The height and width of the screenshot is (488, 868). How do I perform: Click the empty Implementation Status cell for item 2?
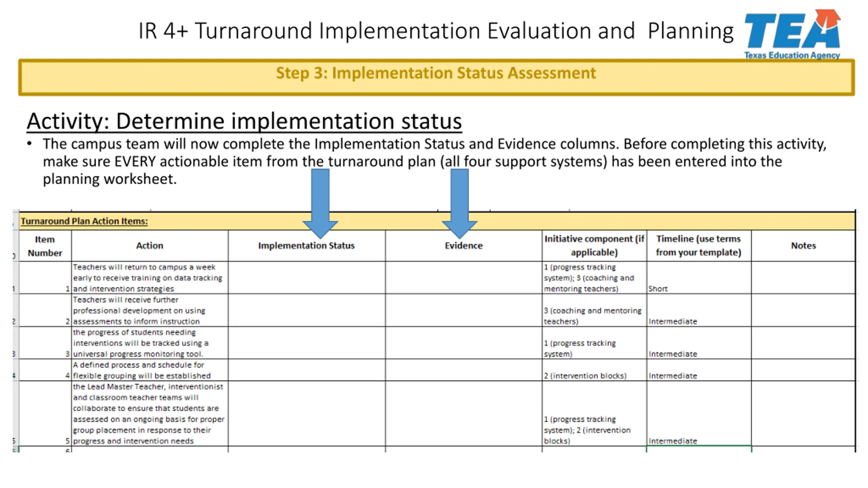(x=307, y=310)
